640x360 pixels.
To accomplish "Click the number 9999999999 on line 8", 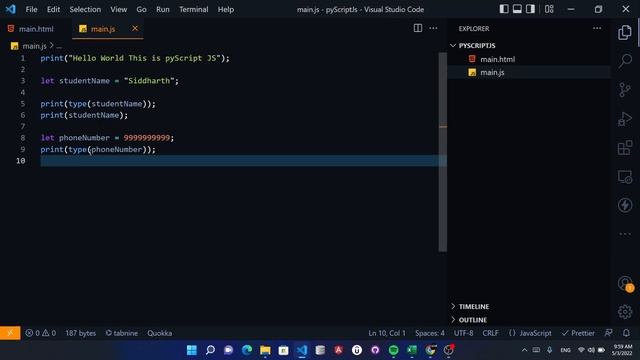I will point(147,138).
